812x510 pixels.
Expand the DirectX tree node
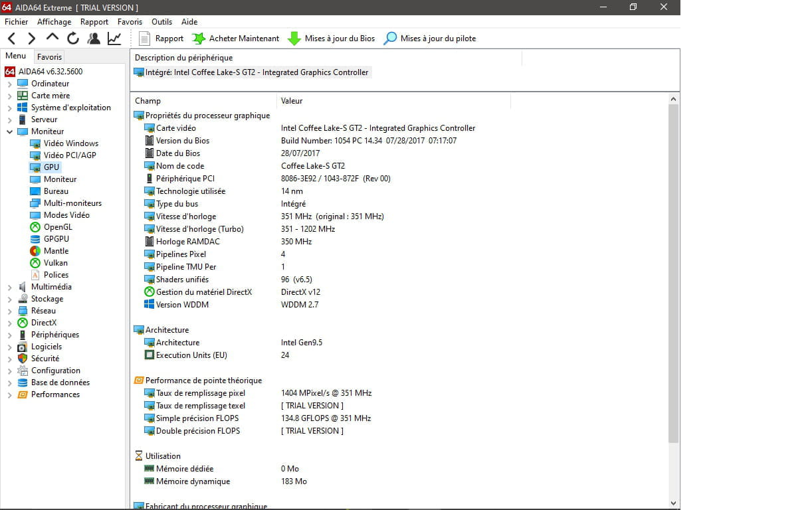tap(9, 323)
